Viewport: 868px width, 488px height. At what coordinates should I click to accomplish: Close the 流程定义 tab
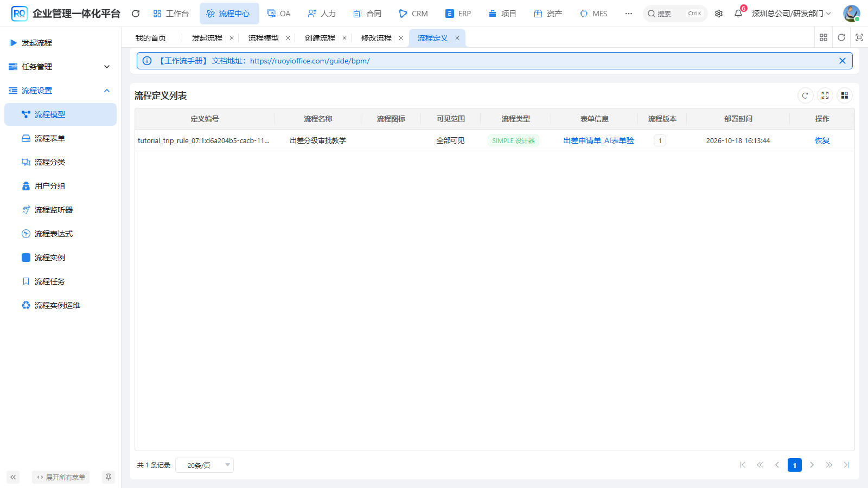tap(457, 38)
